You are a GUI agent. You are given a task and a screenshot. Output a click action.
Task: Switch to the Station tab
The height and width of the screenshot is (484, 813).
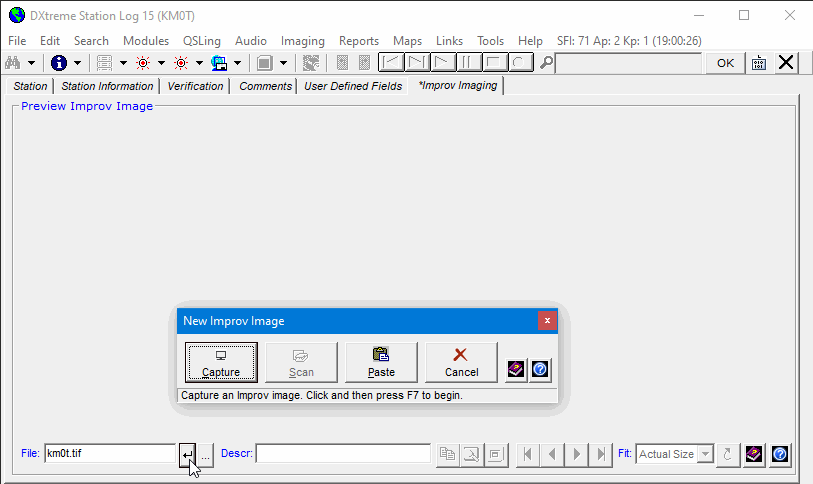[x=30, y=86]
